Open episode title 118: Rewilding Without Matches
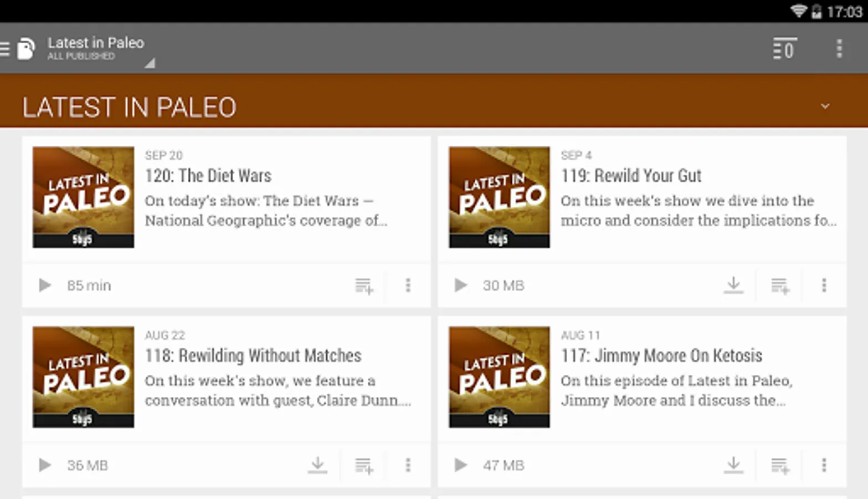This screenshot has height=499, width=868. (253, 355)
